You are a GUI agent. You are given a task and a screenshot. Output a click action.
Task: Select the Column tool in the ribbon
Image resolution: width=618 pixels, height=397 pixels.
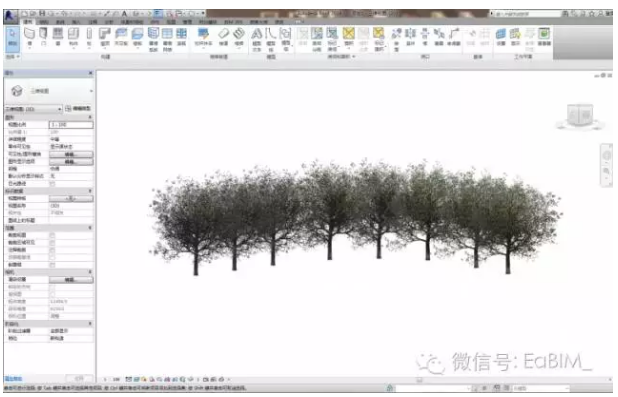coord(89,37)
